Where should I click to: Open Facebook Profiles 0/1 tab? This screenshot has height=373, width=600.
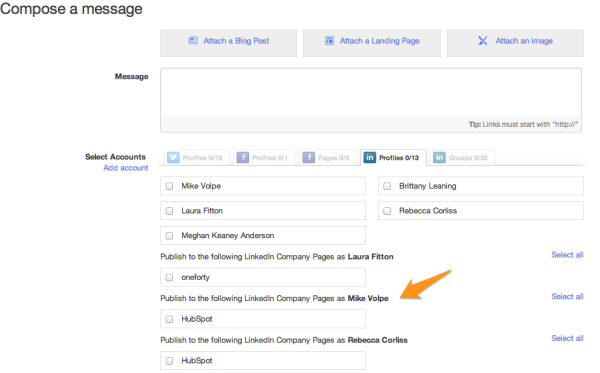pyautogui.click(x=264, y=158)
